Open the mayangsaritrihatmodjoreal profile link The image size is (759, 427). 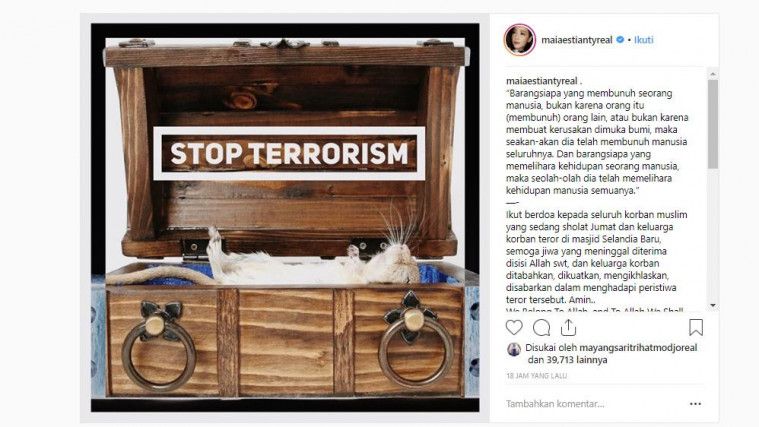[x=638, y=348]
